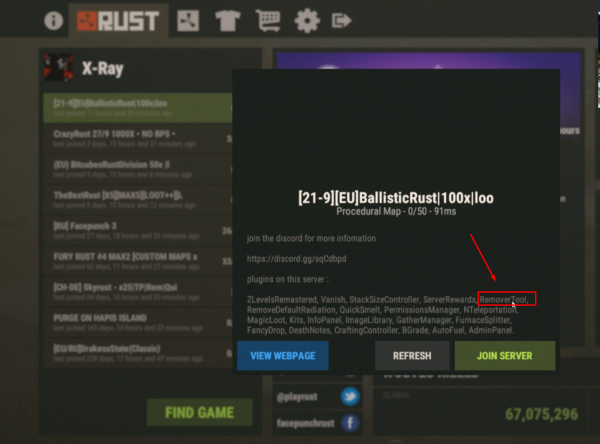This screenshot has height=444, width=600.
Task: Open the crafting workshop icon
Action: click(x=188, y=21)
